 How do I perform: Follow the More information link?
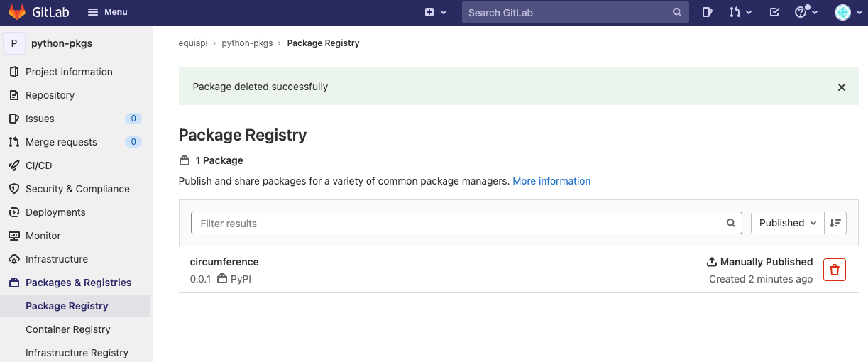click(551, 181)
